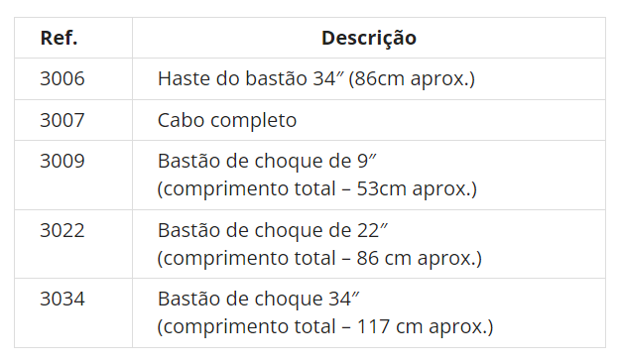622x364 pixels.
Task: Click the word Cabo in 3007 row
Action: pos(181,120)
